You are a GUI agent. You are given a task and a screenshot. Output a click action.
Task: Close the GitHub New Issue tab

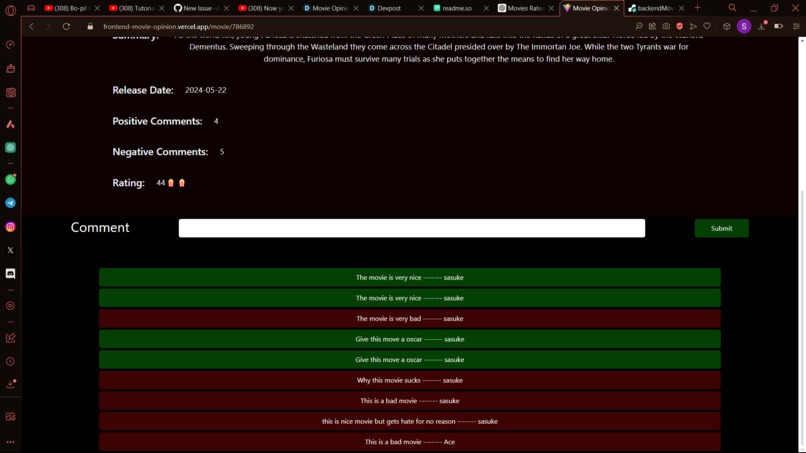coord(226,8)
